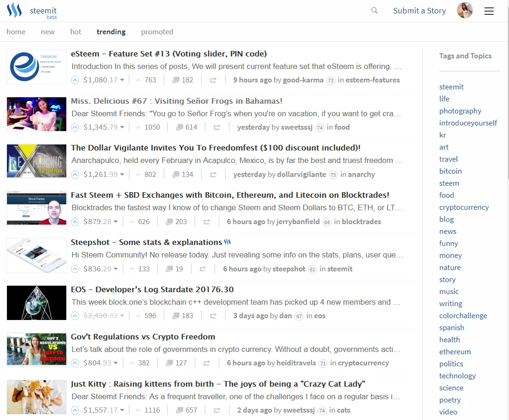Show the 763 voters list
The image size is (509, 420).
tap(146, 80)
